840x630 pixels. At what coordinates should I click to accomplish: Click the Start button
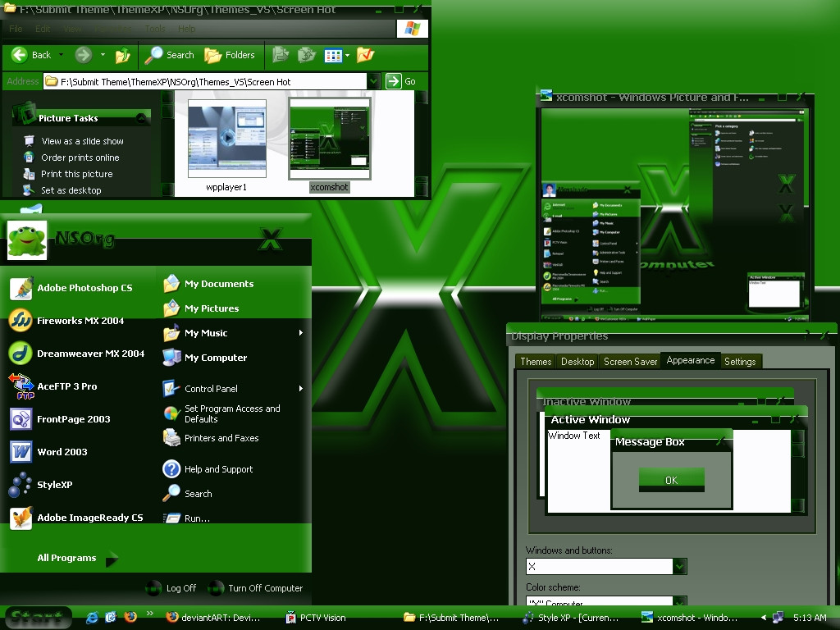coord(36,617)
